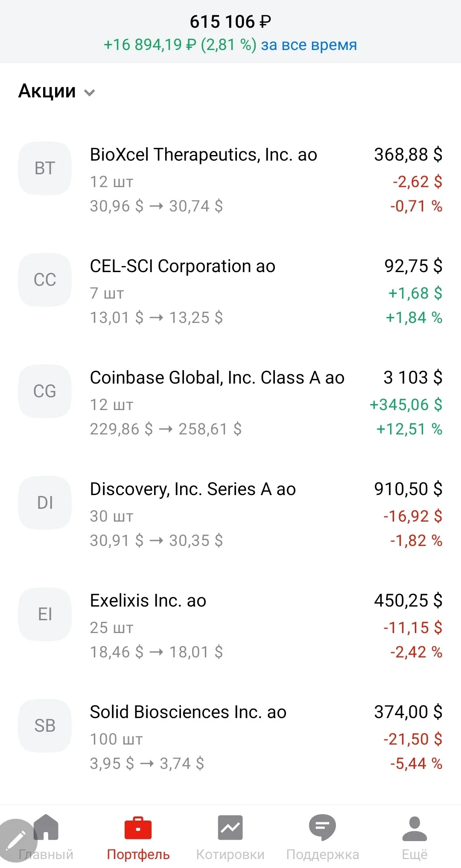Open CEL-SCI Corporation position
The width and height of the screenshot is (461, 868).
click(230, 292)
